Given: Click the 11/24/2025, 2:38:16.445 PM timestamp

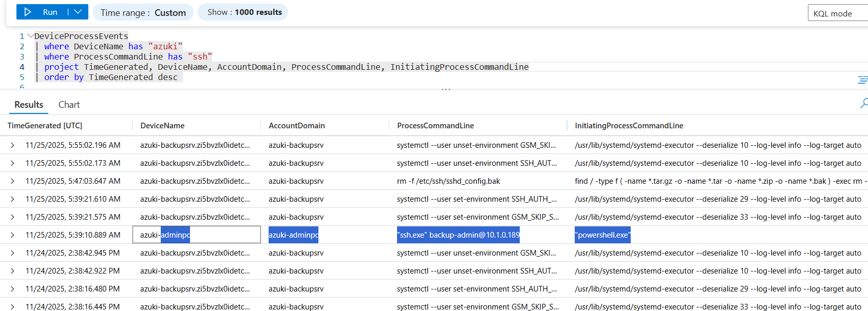Looking at the screenshot, I should click(72, 307).
